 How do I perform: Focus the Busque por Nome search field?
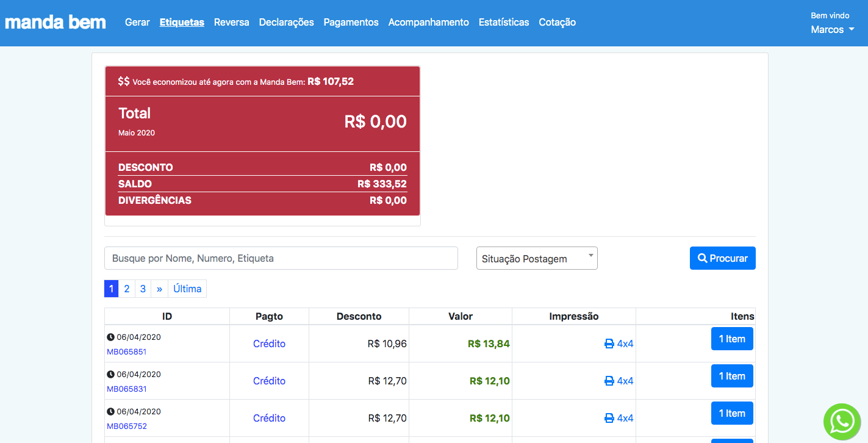281,258
